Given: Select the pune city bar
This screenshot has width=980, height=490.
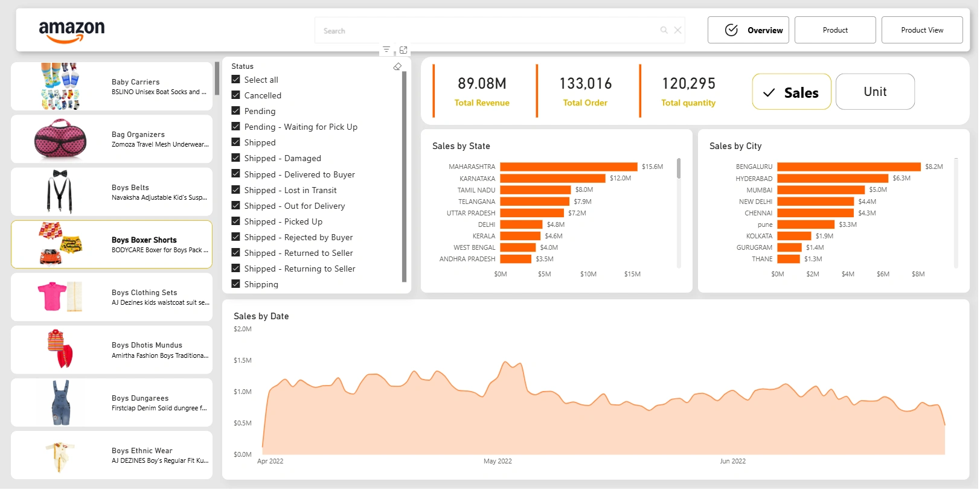Looking at the screenshot, I should coord(805,224).
